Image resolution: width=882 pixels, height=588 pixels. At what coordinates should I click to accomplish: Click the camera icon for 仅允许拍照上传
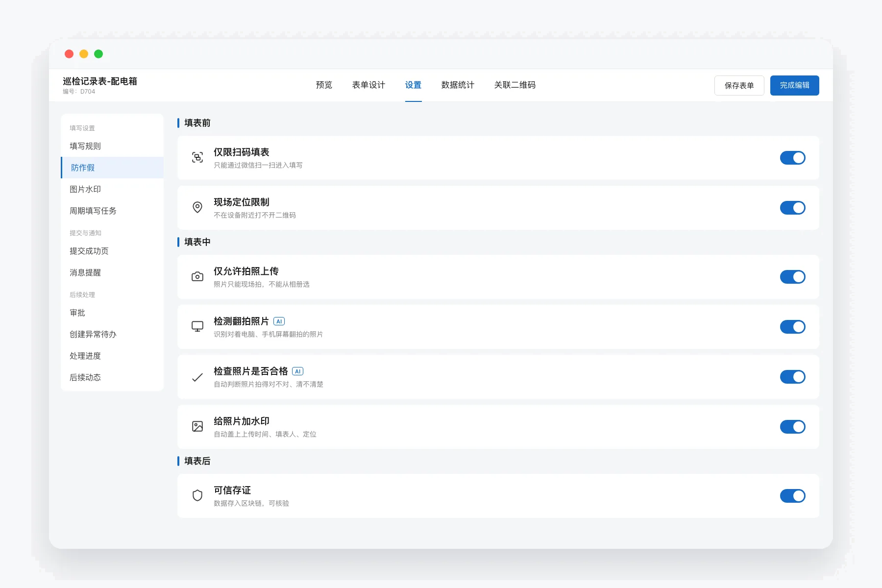click(197, 277)
